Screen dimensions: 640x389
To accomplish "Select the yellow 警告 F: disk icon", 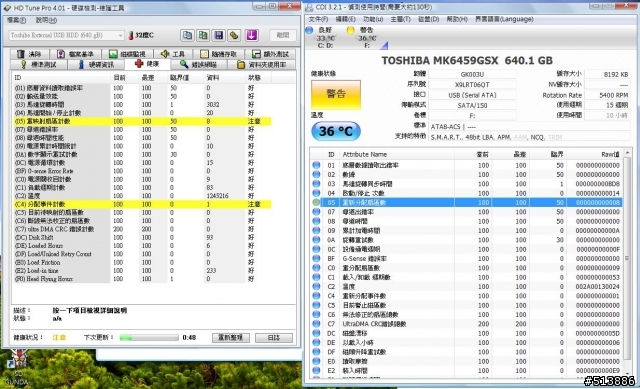I will tap(350, 30).
